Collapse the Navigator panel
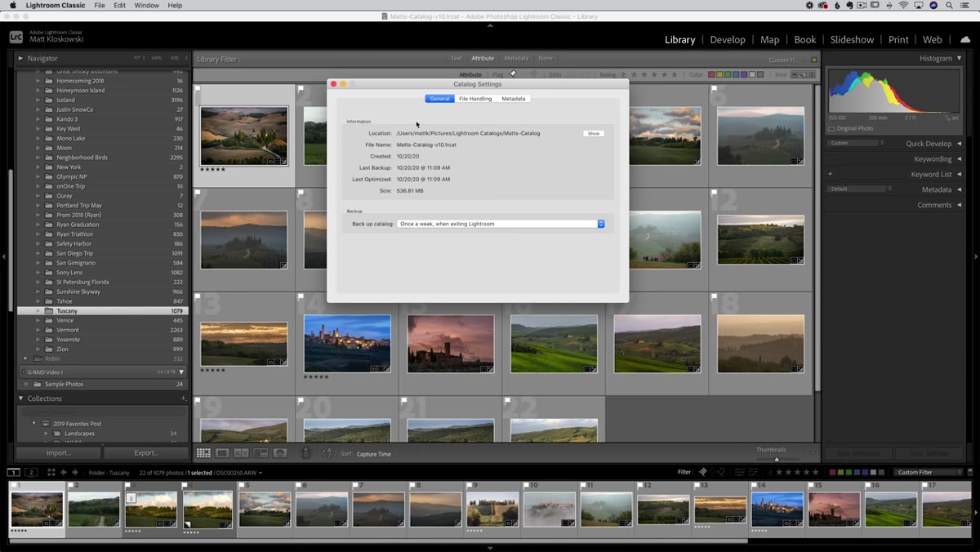Viewport: 980px width, 552px height. pyautogui.click(x=21, y=58)
